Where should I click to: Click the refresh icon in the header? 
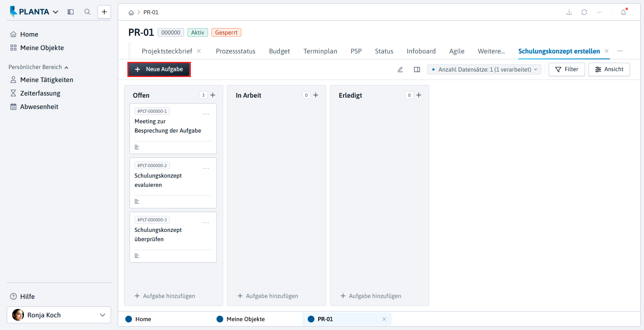(x=584, y=12)
